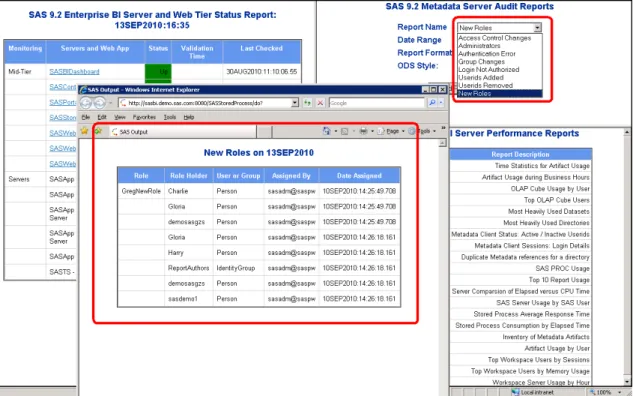Open the zoom level dropdown arrow
Image resolution: width=633 pixels, height=396 pixels.
(619, 392)
